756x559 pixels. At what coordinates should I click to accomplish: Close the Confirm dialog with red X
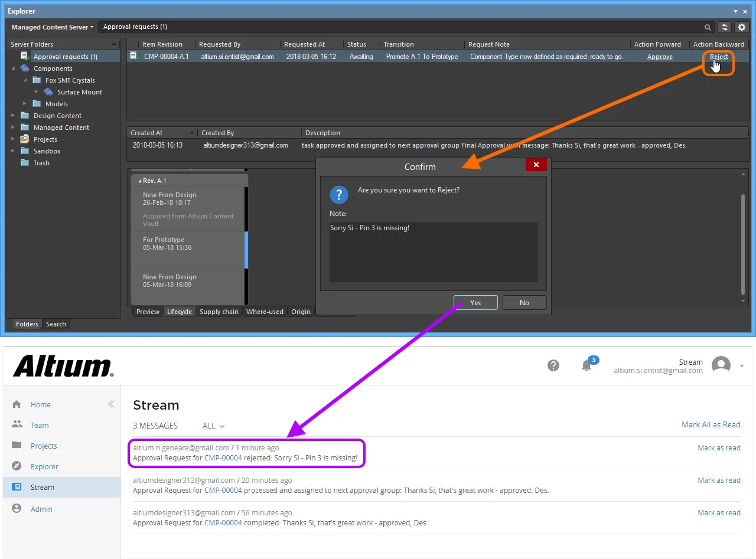(x=536, y=165)
